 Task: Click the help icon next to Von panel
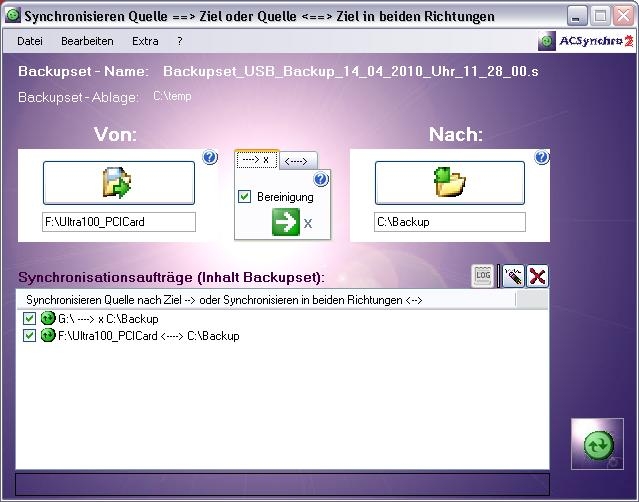click(209, 157)
